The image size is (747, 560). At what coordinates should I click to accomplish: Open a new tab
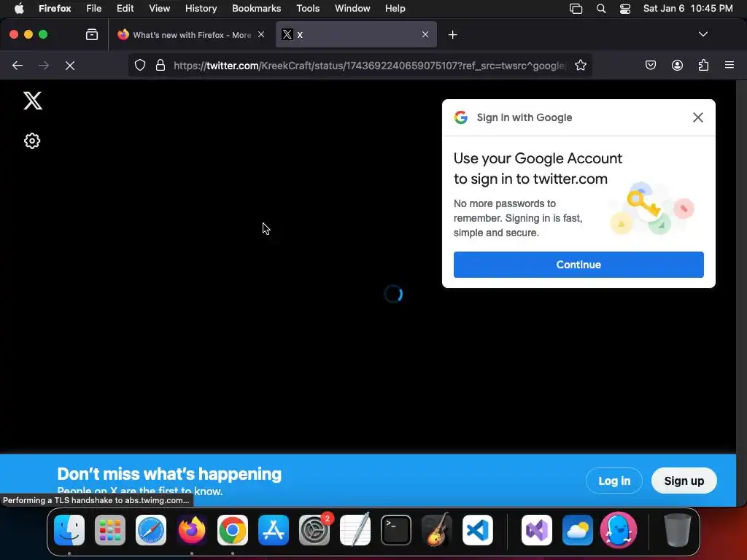(452, 35)
